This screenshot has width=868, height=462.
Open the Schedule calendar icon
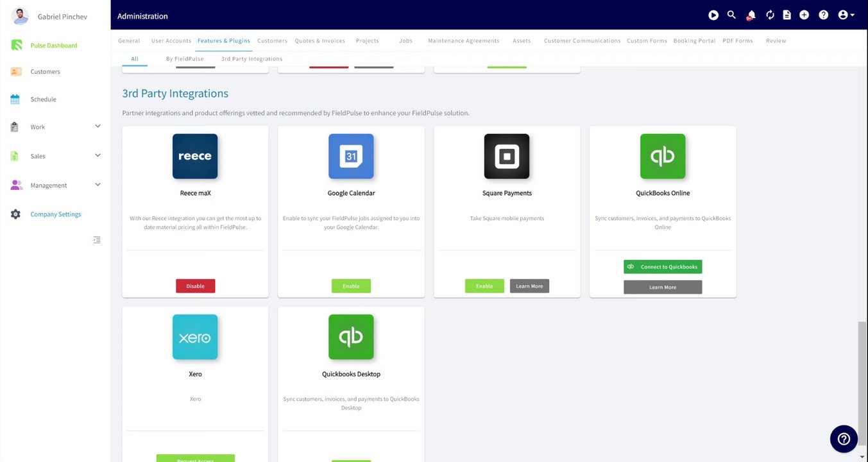click(x=15, y=99)
